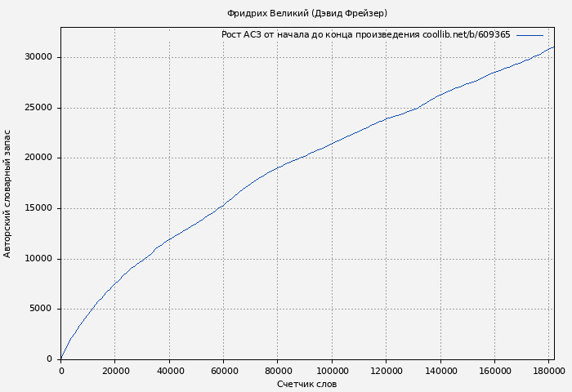Image resolution: width=572 pixels, height=392 pixels.
Task: Click the 20000 tick label on the y-axis
Action: [38, 158]
